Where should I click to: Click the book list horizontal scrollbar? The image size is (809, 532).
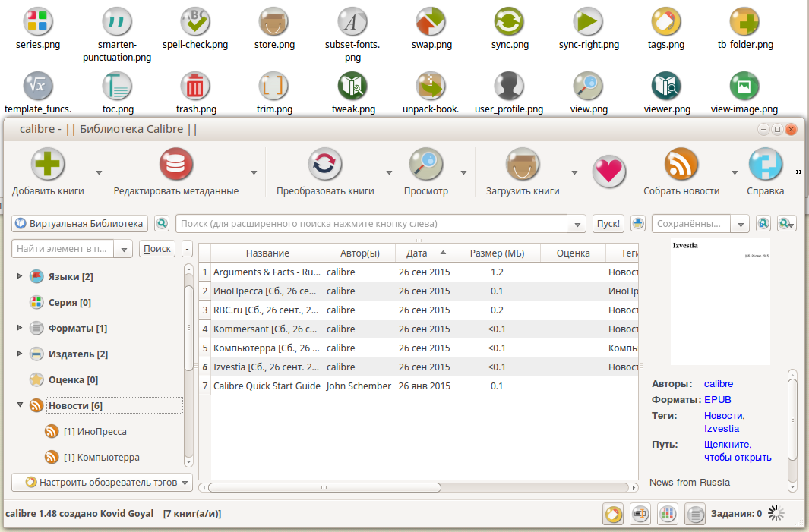pyautogui.click(x=324, y=487)
